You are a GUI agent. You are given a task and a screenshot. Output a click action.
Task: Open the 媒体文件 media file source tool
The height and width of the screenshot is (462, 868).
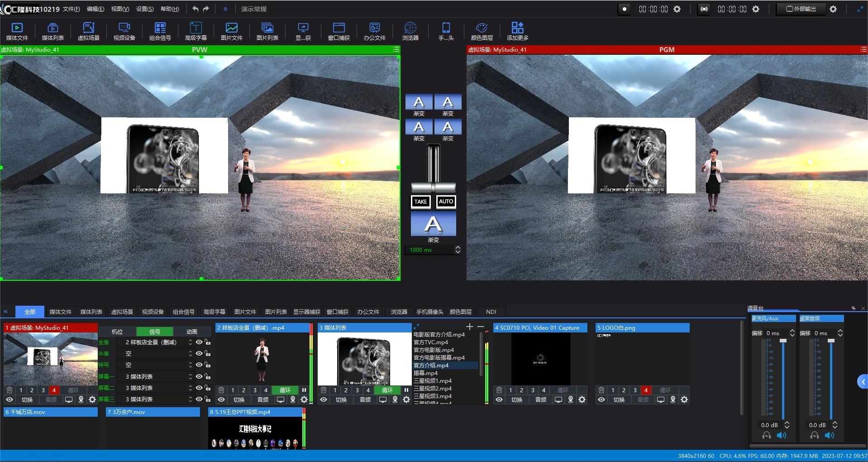point(17,31)
